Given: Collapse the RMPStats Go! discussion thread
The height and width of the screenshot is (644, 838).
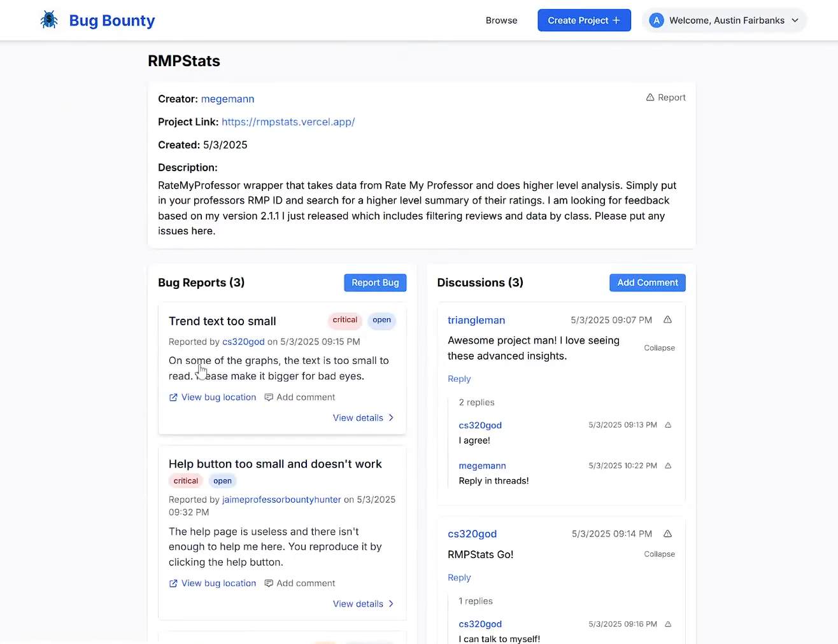Looking at the screenshot, I should click(x=659, y=554).
